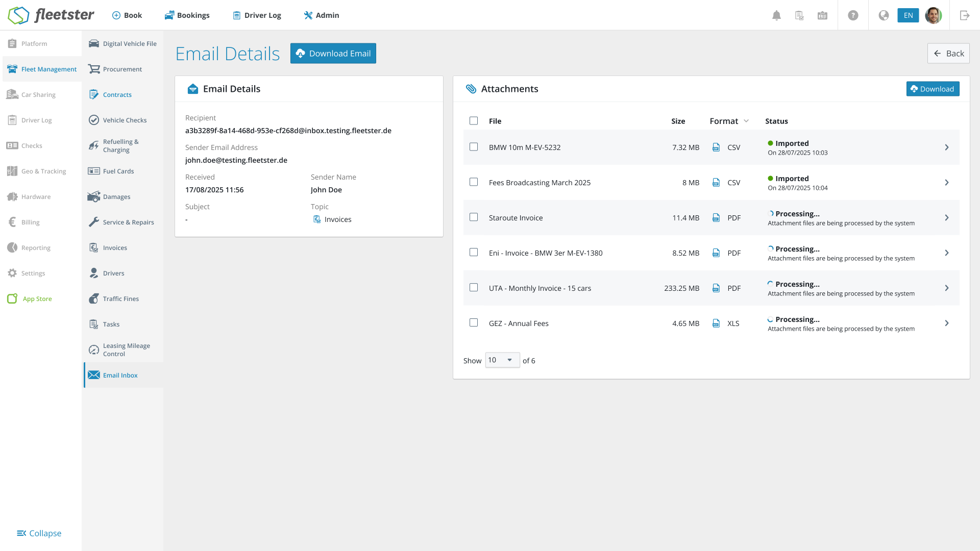Click the user profile avatar

tap(933, 15)
